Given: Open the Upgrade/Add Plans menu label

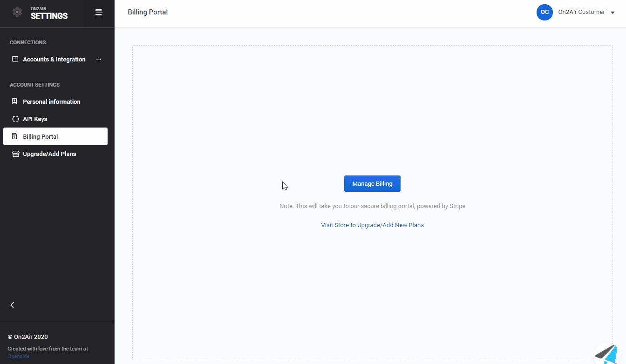Looking at the screenshot, I should click(x=49, y=154).
